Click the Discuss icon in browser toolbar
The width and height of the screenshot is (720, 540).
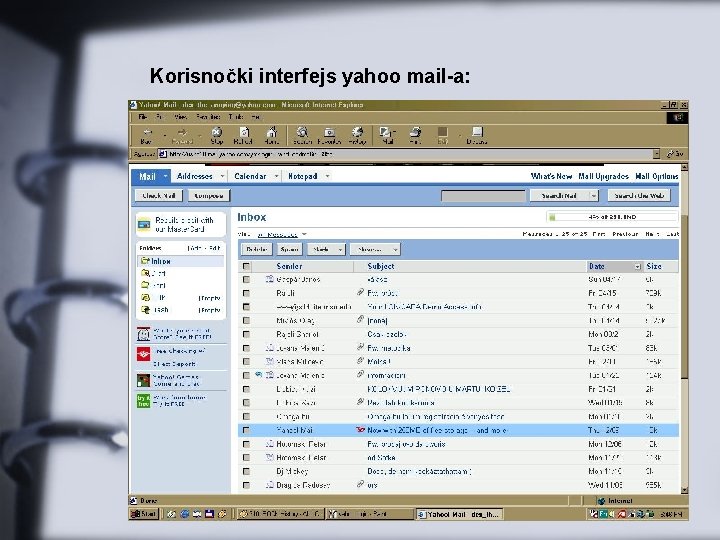(x=477, y=132)
